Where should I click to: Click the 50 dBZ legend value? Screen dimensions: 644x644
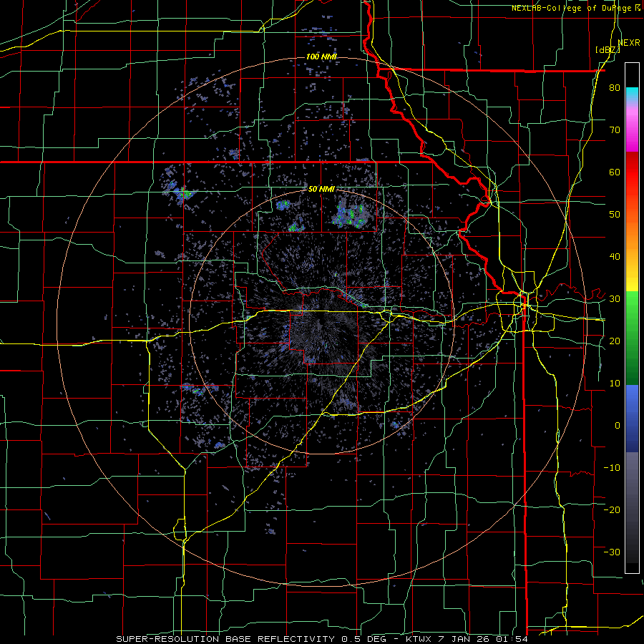615,215
